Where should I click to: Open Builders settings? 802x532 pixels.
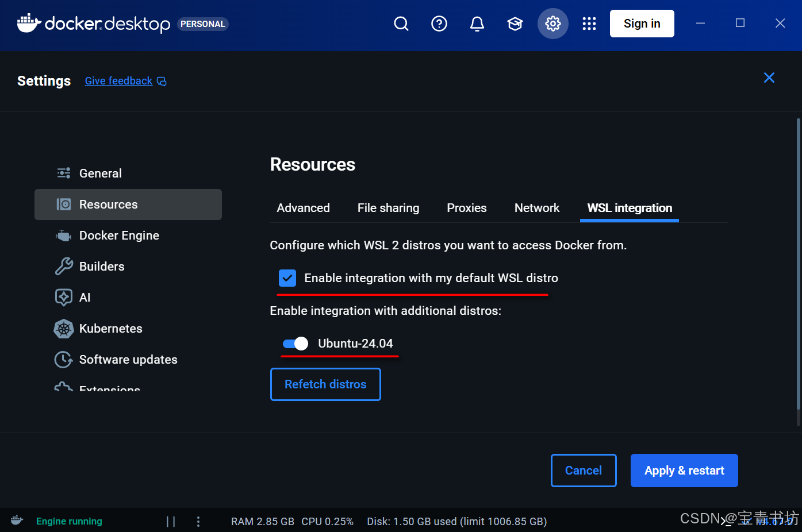coord(128,267)
